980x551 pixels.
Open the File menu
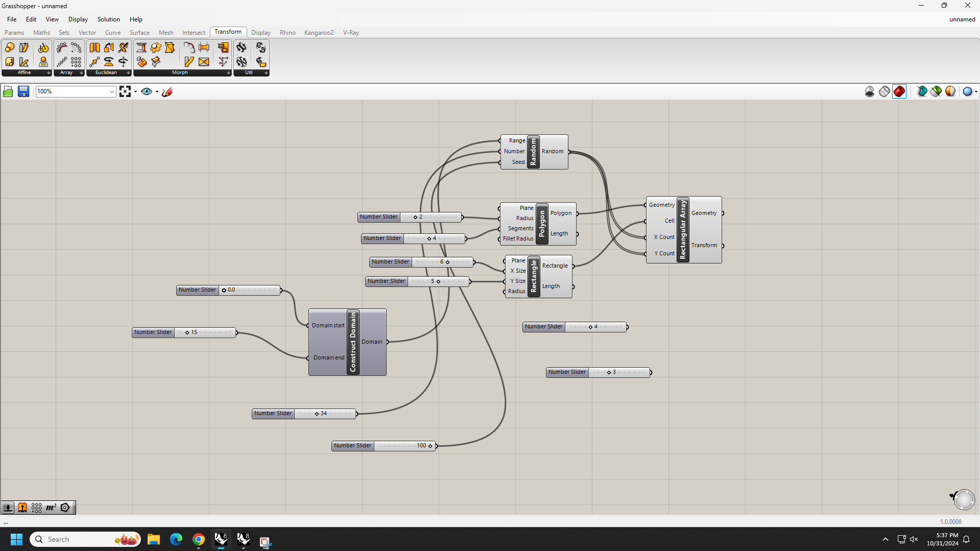click(12, 19)
